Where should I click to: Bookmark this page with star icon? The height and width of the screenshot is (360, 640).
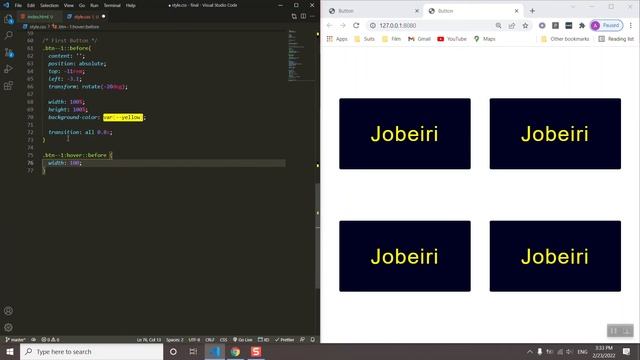(x=525, y=25)
